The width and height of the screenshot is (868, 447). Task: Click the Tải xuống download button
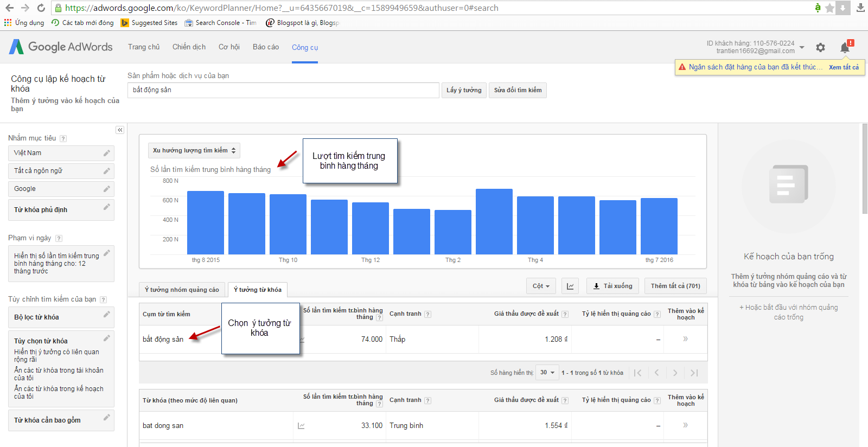click(x=613, y=286)
